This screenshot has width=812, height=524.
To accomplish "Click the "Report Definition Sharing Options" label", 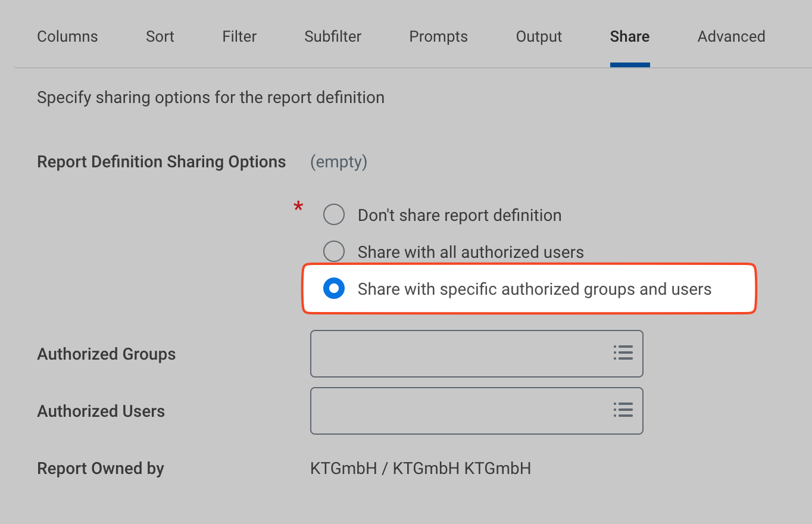I will [x=161, y=162].
